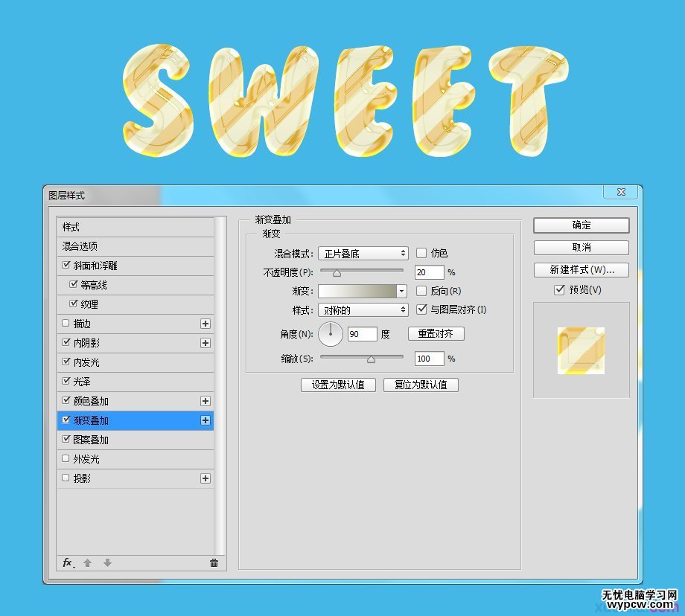Click the 重置对齐 button
This screenshot has height=616, width=685.
(x=436, y=333)
